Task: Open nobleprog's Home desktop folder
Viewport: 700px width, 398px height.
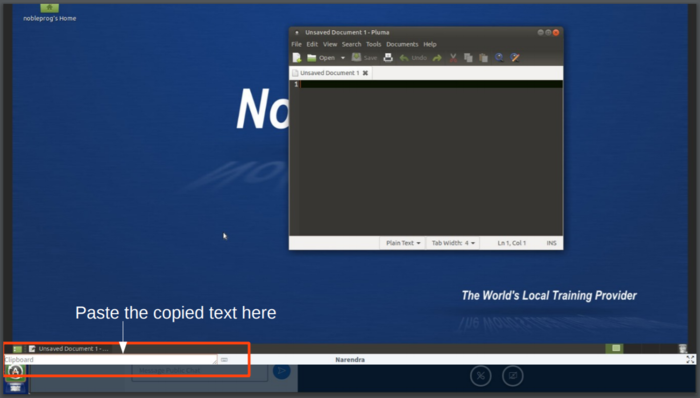Action: click(50, 12)
